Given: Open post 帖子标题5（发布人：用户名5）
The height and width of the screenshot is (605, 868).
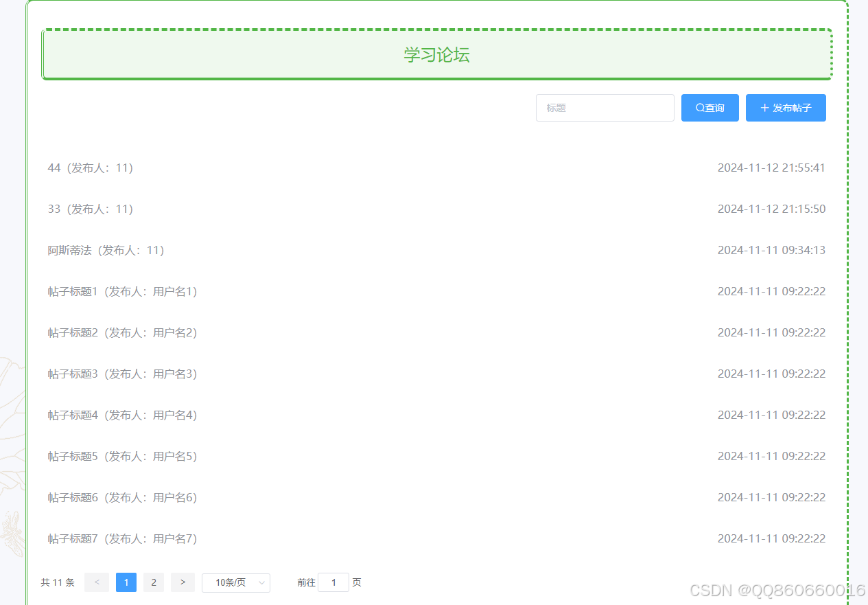Looking at the screenshot, I should [x=122, y=456].
